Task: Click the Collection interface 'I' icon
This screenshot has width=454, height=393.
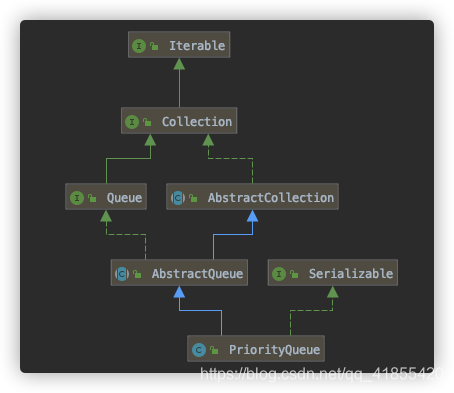Action: tap(132, 122)
